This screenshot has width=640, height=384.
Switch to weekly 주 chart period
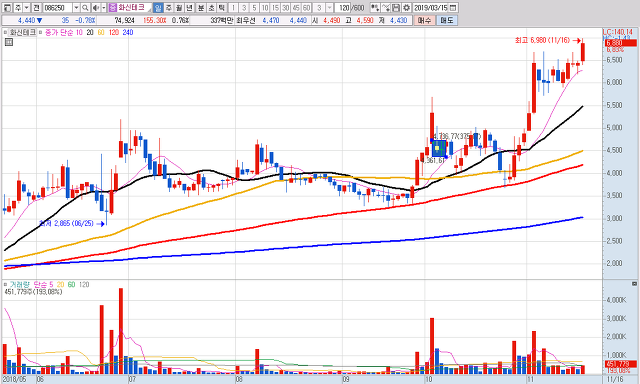169,8
